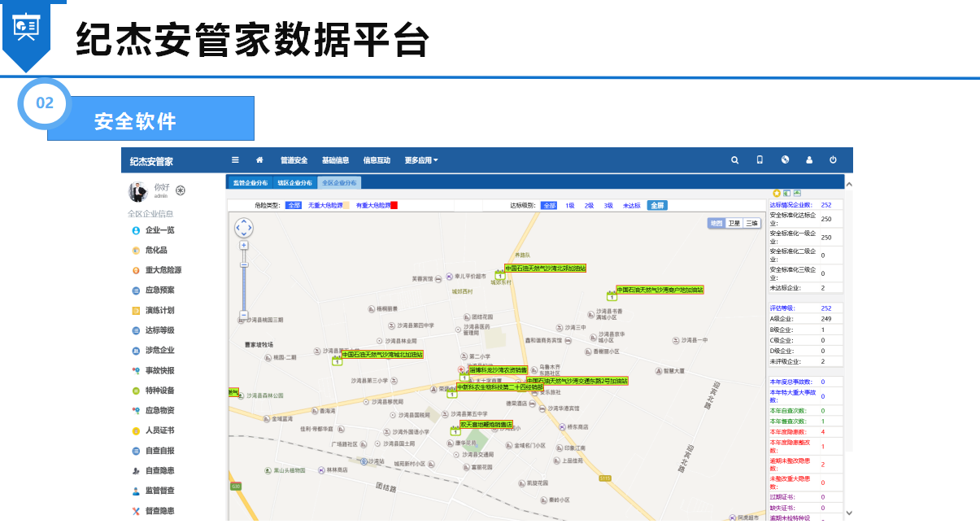Open the search icon in top bar
Image resolution: width=980 pixels, height=524 pixels.
(x=735, y=160)
